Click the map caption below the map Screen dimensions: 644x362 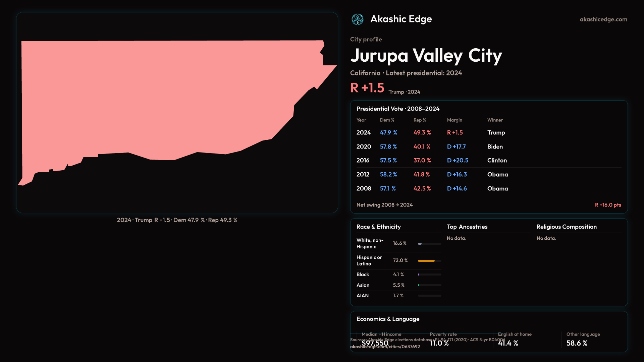pyautogui.click(x=177, y=220)
